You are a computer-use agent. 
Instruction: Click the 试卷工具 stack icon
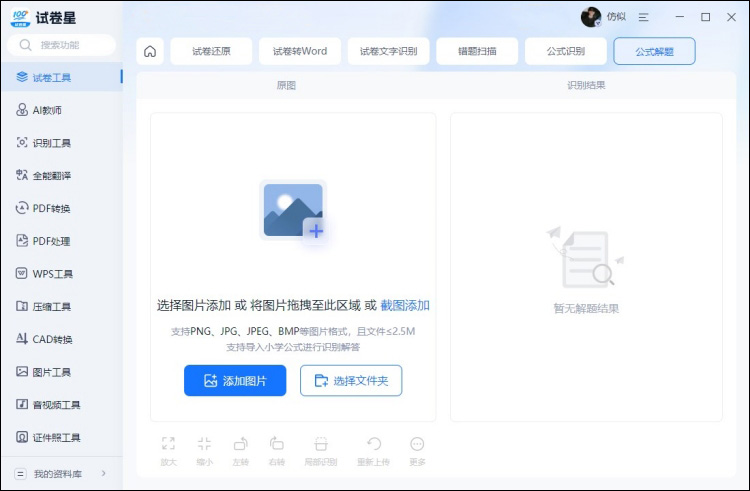click(x=22, y=76)
